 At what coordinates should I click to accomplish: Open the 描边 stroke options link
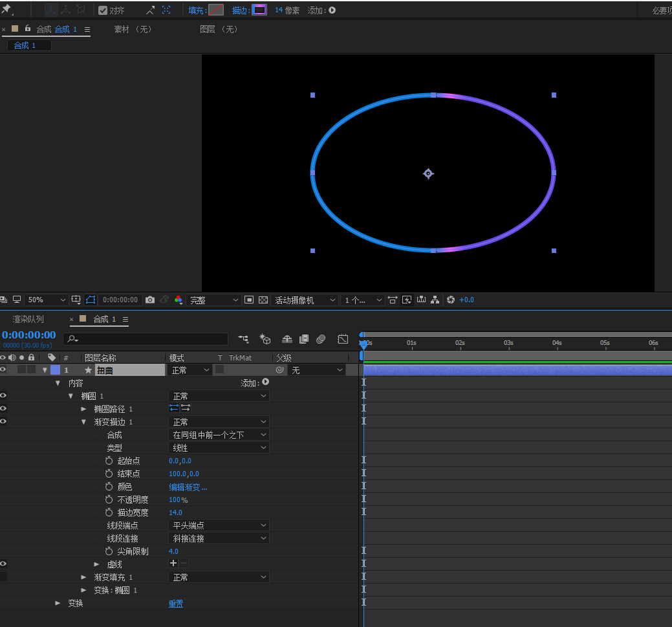point(241,10)
